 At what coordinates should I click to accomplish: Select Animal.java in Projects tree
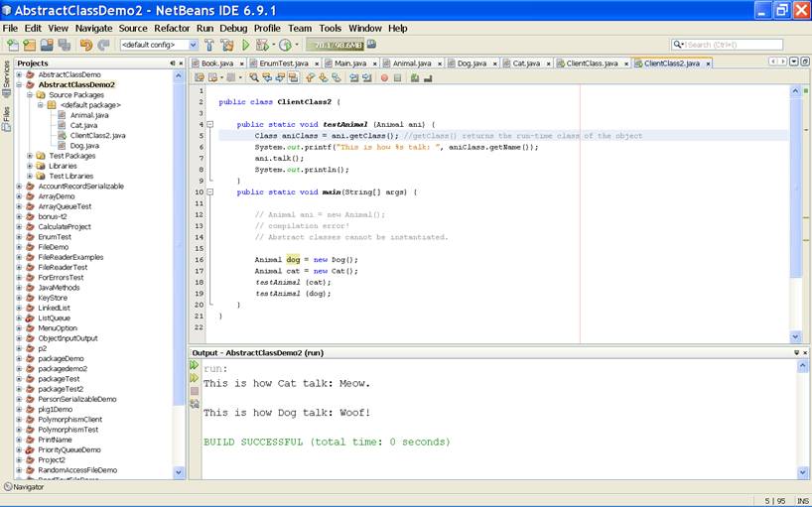(89, 115)
